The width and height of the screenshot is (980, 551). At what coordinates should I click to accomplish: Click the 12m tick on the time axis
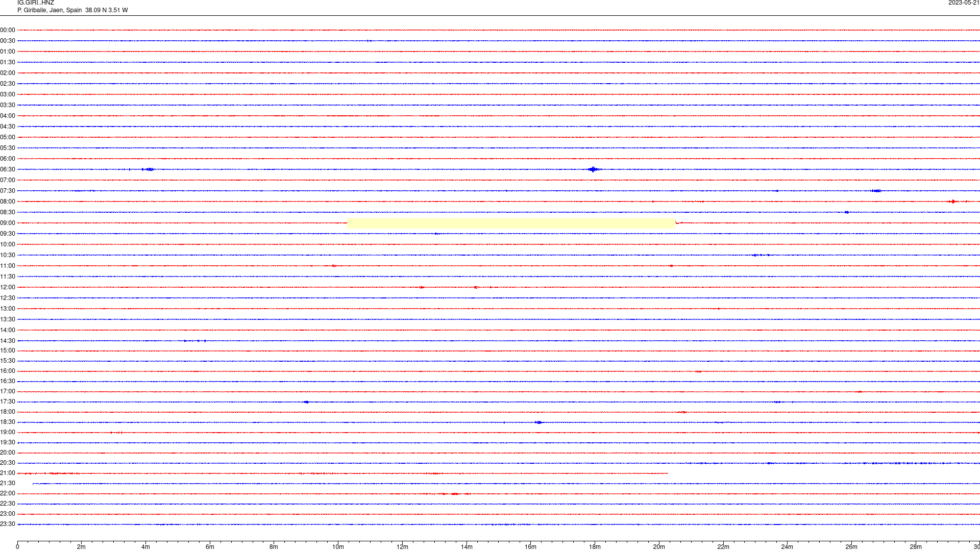coord(402,547)
